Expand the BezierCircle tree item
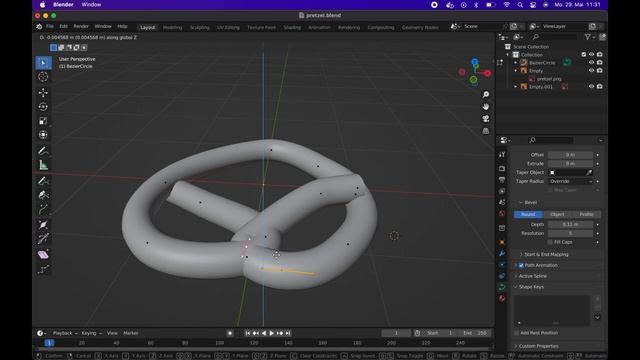 pos(516,63)
